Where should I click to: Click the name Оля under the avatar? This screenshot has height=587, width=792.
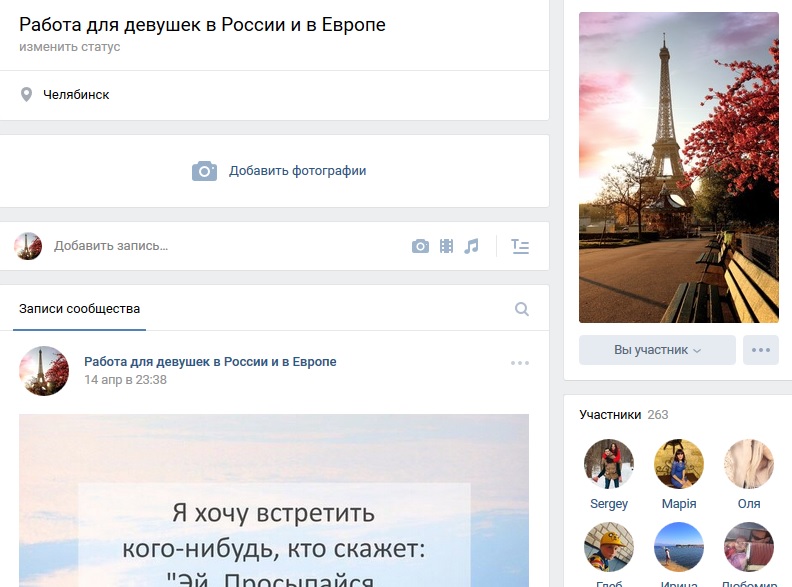(749, 504)
